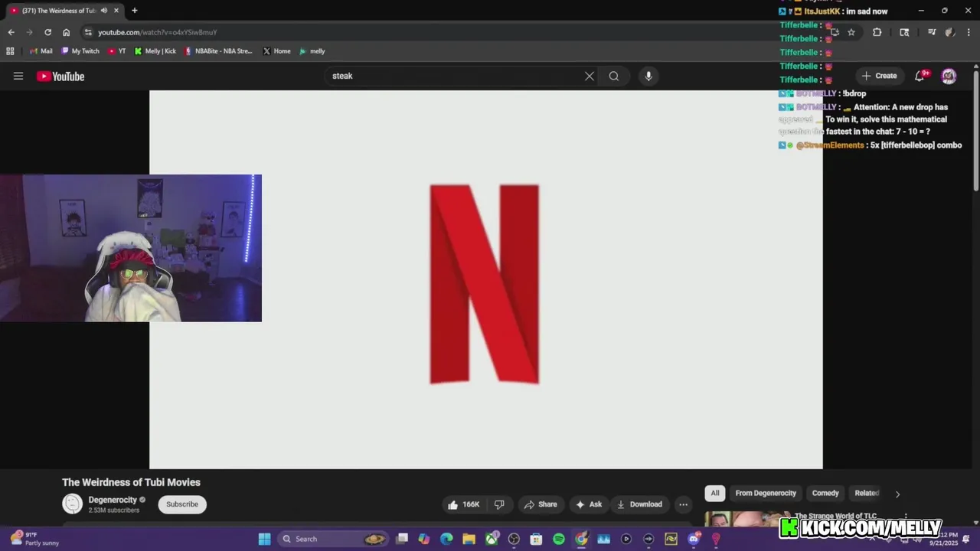
Task: Show more chips with the right arrow
Action: coord(897,494)
